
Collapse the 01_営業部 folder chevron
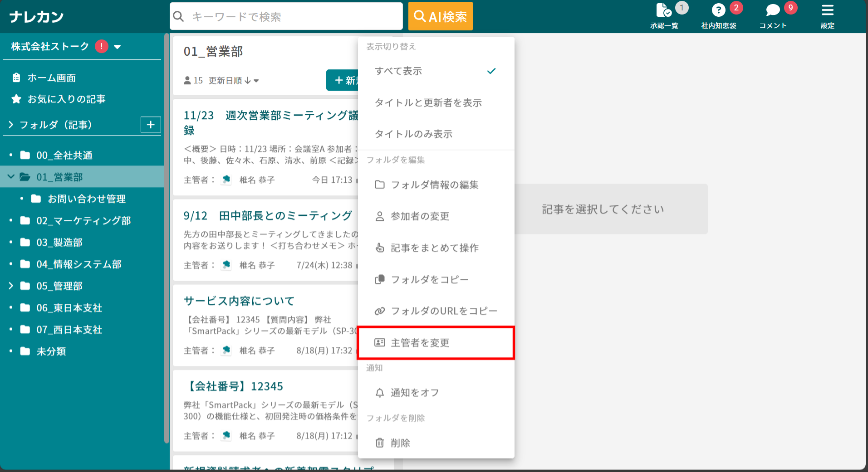pyautogui.click(x=11, y=177)
